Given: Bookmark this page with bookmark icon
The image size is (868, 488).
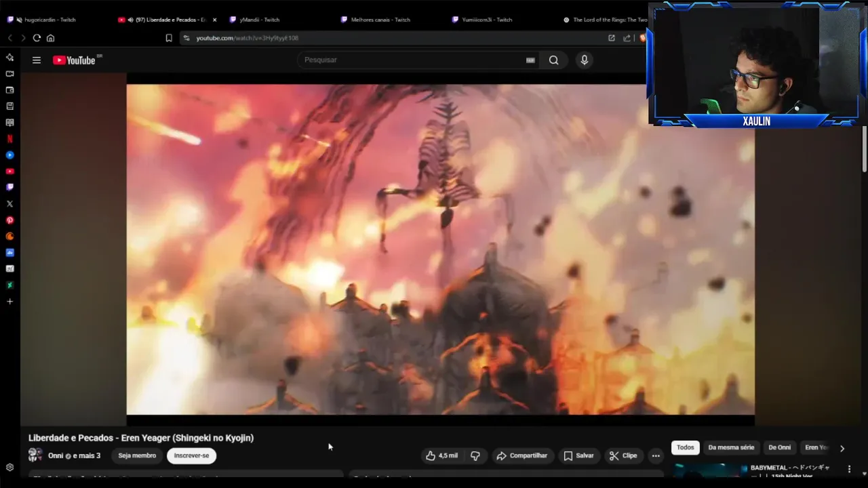Looking at the screenshot, I should click(x=169, y=38).
